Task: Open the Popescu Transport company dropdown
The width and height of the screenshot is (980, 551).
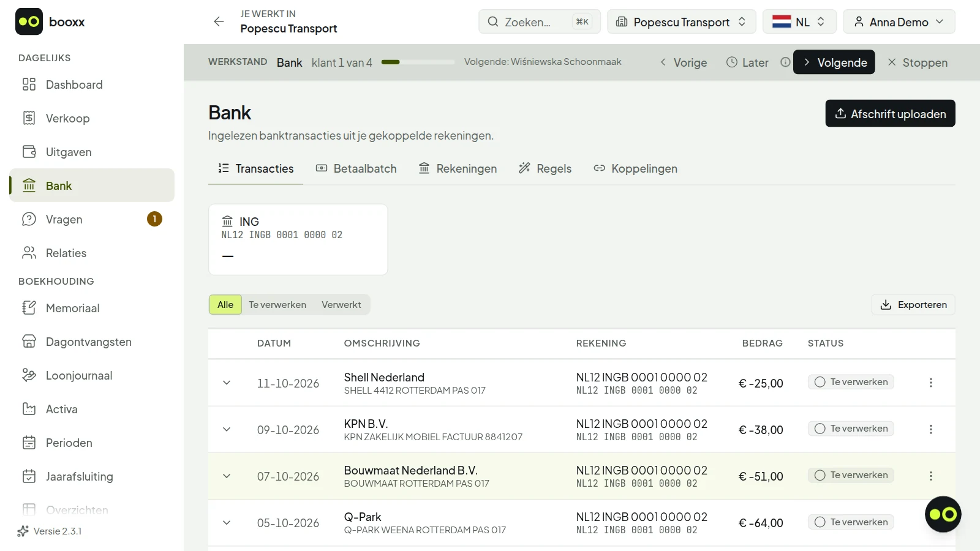Action: click(681, 21)
